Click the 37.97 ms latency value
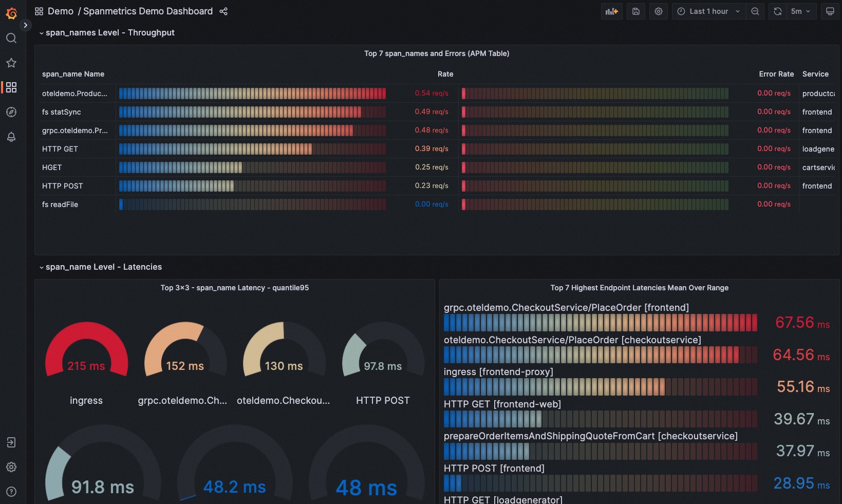The height and width of the screenshot is (504, 842). pyautogui.click(x=802, y=451)
